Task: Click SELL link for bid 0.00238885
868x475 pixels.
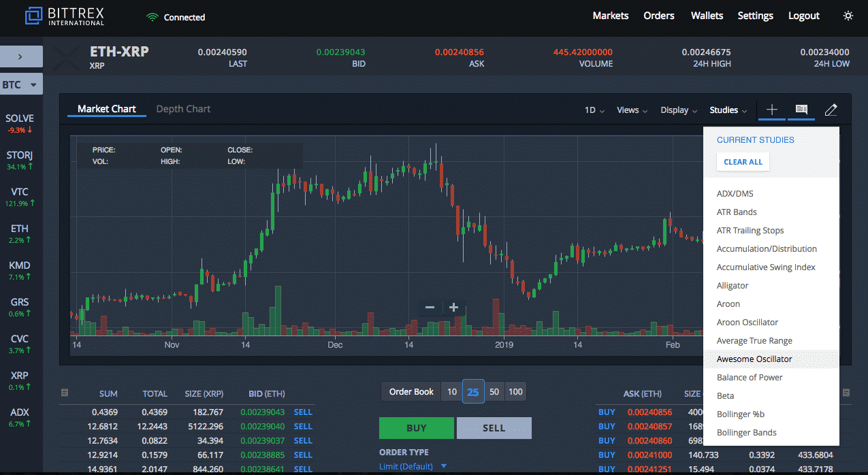Action: point(303,455)
